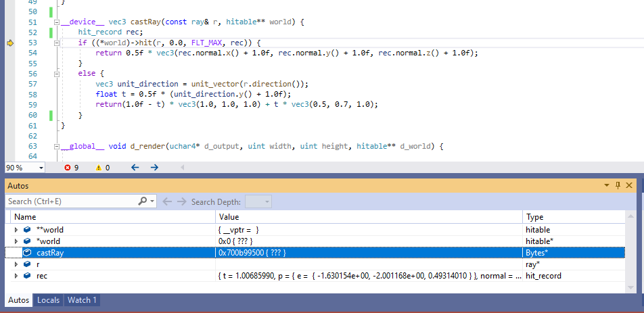
Task: Collapse the else block at line 56
Action: 57,74
